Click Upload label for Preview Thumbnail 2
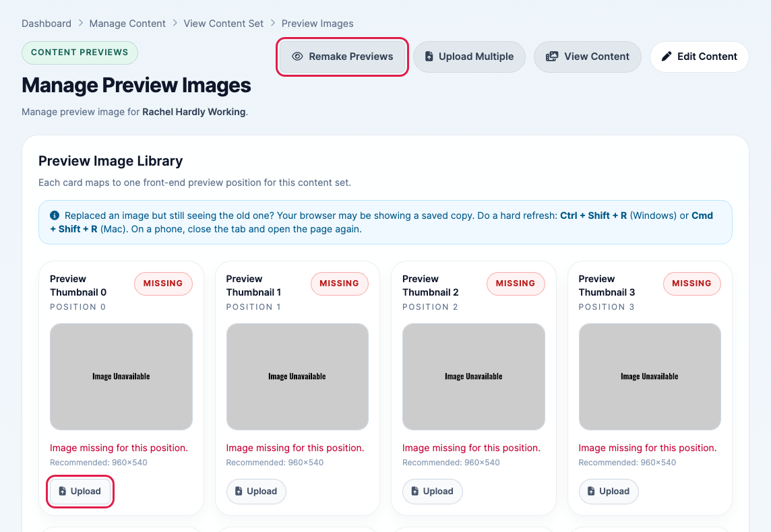The width and height of the screenshot is (771, 532). click(437, 491)
